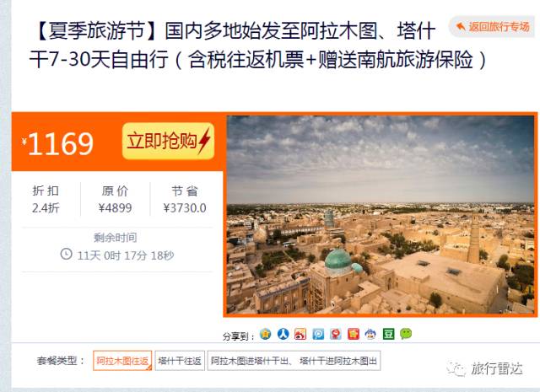The width and height of the screenshot is (540, 392).
Task: Click the 原价 ¥4899 original price
Action: 115,200
